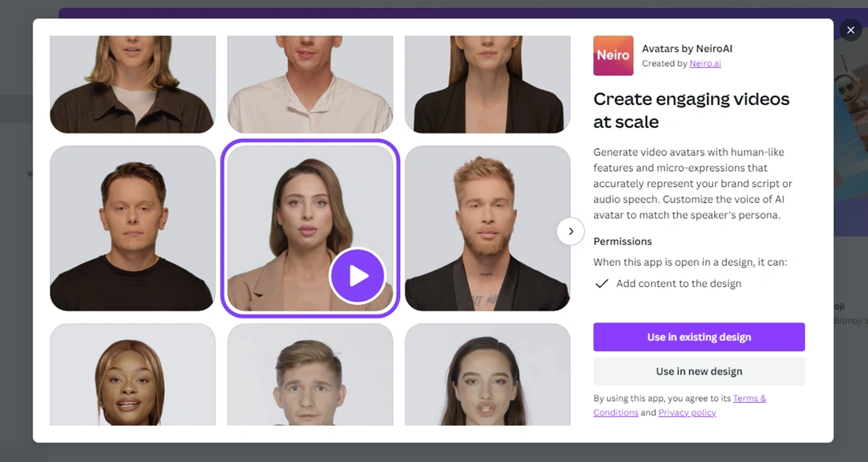Open the Terms & Conditions link
The height and width of the screenshot is (462, 868).
pyautogui.click(x=679, y=405)
